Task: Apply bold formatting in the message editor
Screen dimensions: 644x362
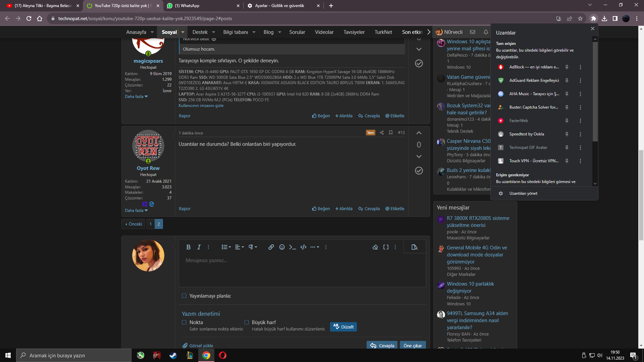Action: (188, 247)
